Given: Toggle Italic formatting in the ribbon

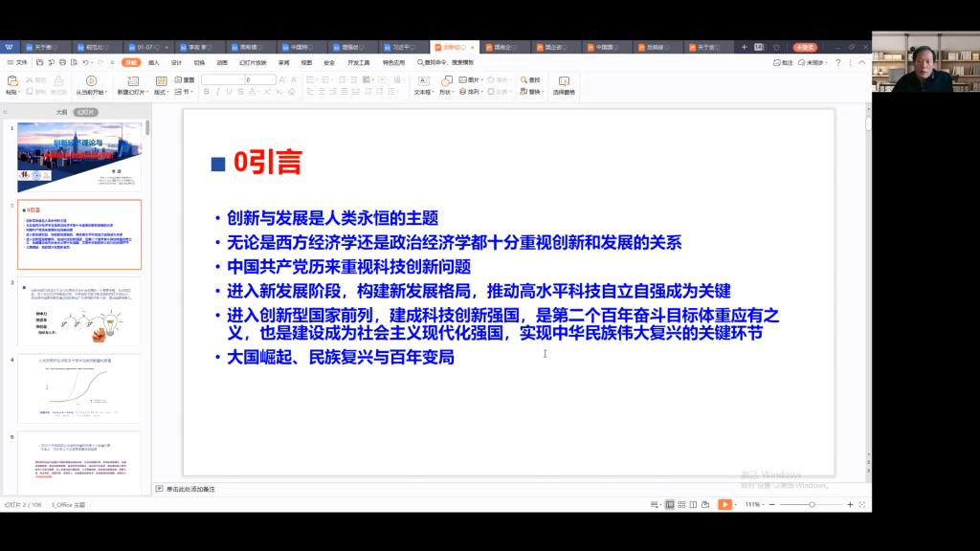Looking at the screenshot, I should pyautogui.click(x=217, y=92).
